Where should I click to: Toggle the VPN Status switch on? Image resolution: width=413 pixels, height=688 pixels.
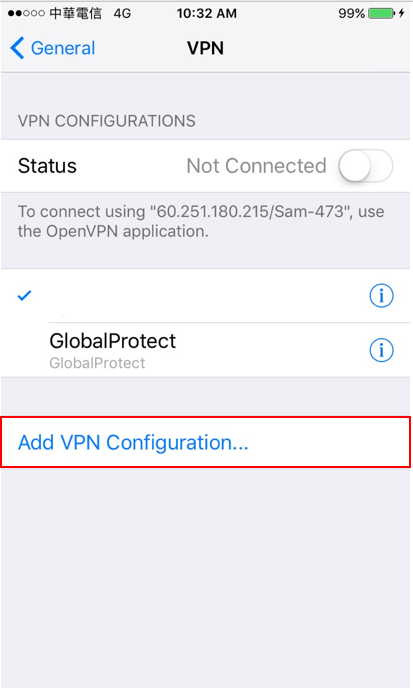coord(366,166)
